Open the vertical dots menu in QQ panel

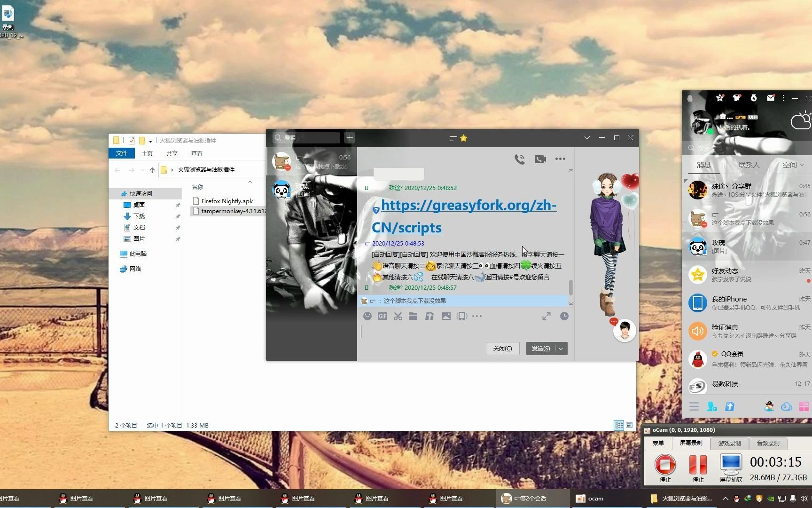783,98
